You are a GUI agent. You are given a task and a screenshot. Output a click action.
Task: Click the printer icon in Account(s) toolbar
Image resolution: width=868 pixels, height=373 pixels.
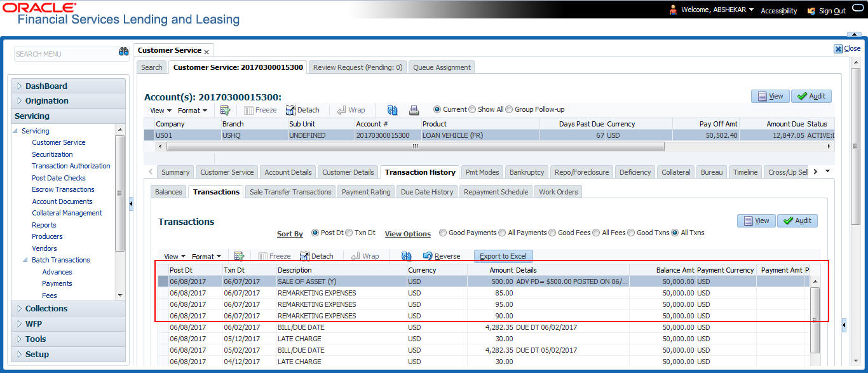click(414, 110)
